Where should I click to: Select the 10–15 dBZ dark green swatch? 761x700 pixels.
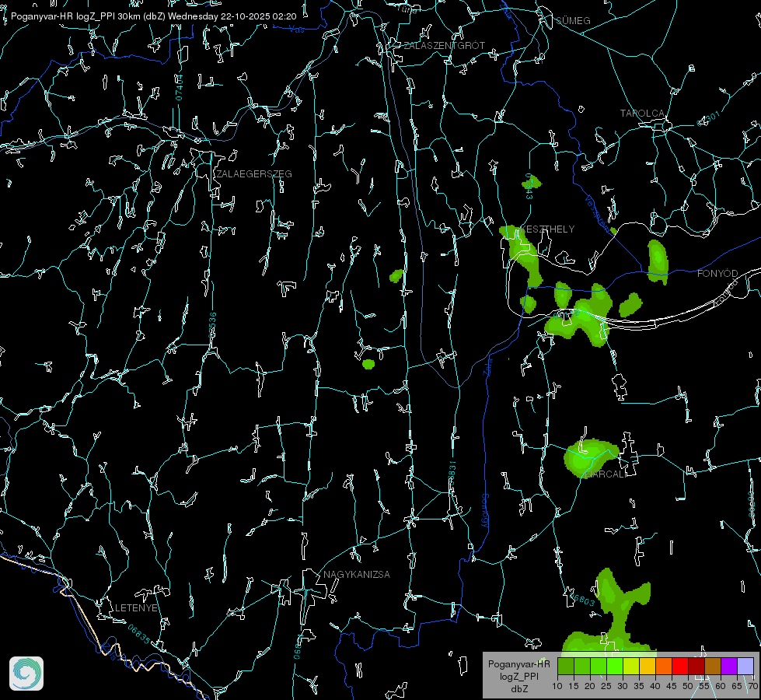coord(566,666)
